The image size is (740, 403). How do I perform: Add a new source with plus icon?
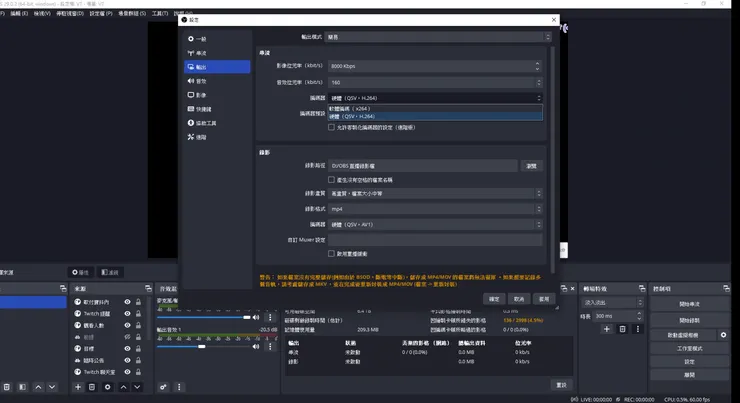(78, 387)
